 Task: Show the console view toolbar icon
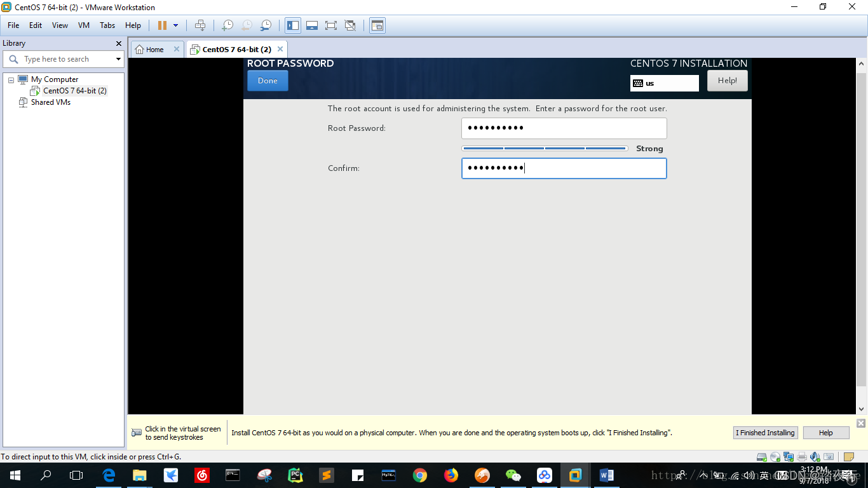pyautogui.click(x=377, y=25)
